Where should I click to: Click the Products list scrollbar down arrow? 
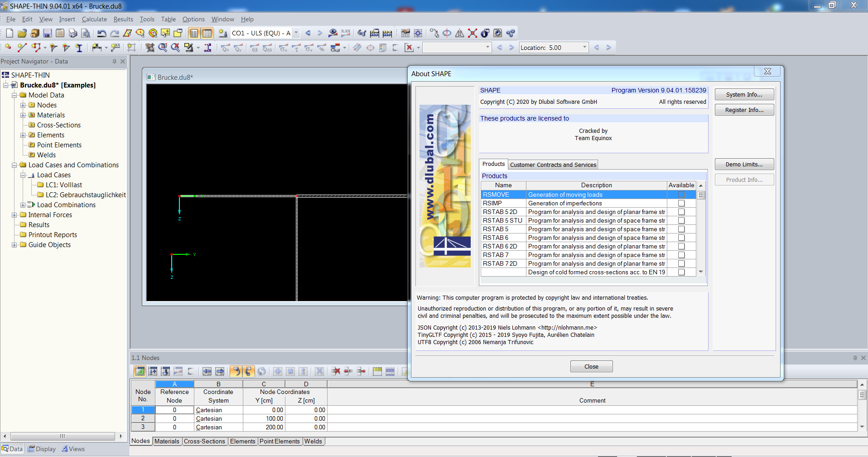click(701, 272)
